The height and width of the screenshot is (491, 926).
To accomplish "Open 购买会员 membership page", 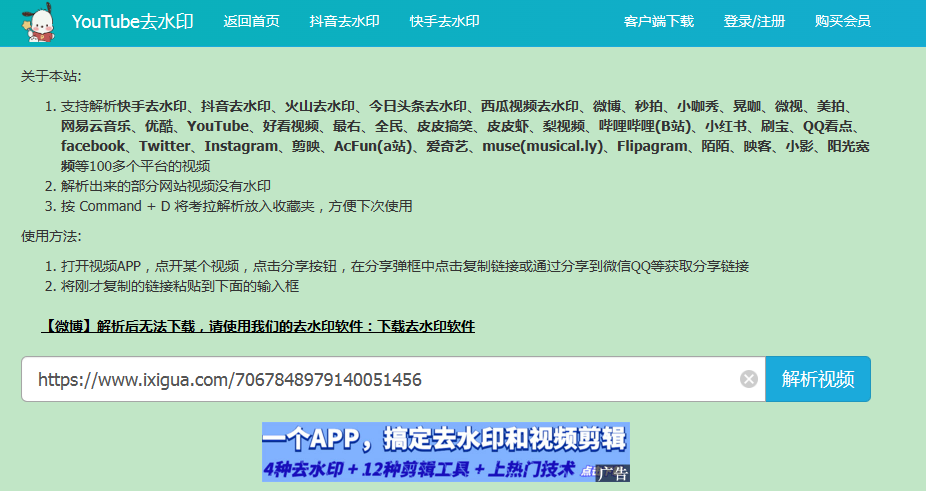I will [842, 21].
